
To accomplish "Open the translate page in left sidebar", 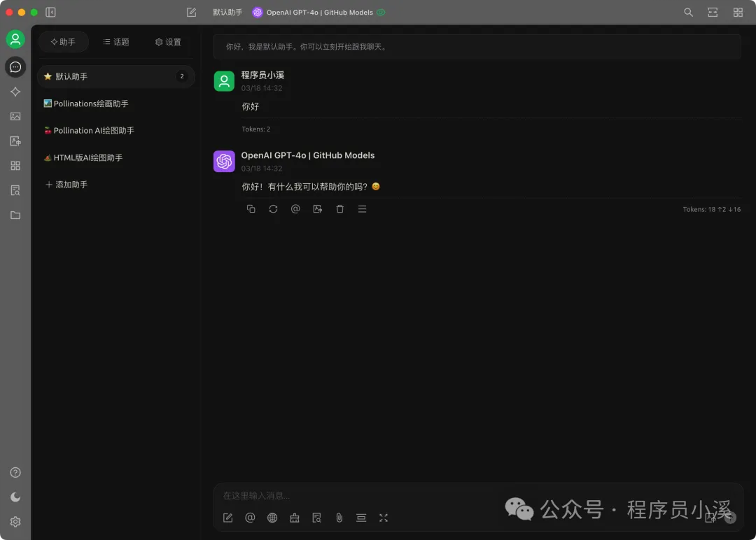I will (15, 141).
